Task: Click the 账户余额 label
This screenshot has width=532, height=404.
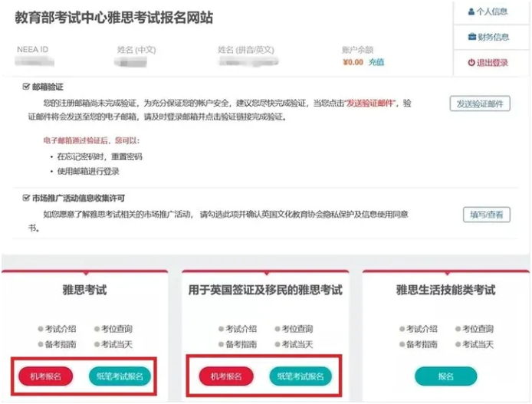Action: (358, 50)
